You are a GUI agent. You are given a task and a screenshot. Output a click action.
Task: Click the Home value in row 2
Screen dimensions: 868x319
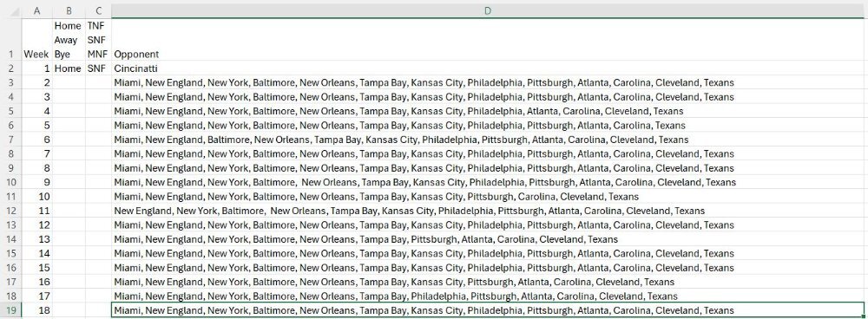(69, 68)
